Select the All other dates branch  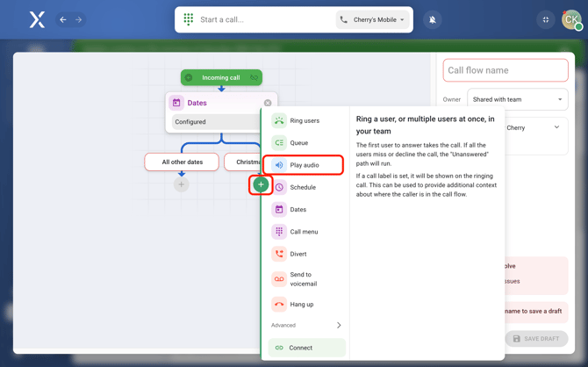pos(182,162)
